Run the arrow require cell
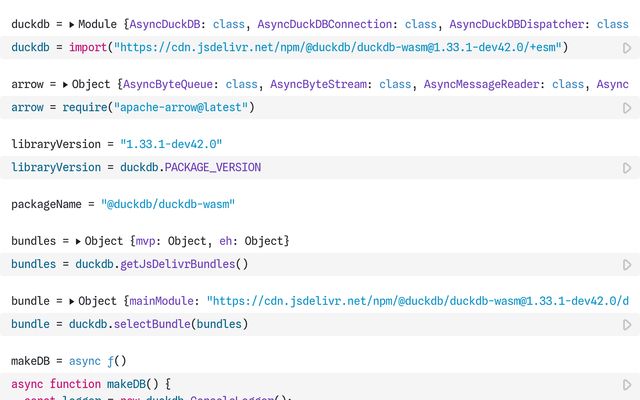 (x=626, y=107)
